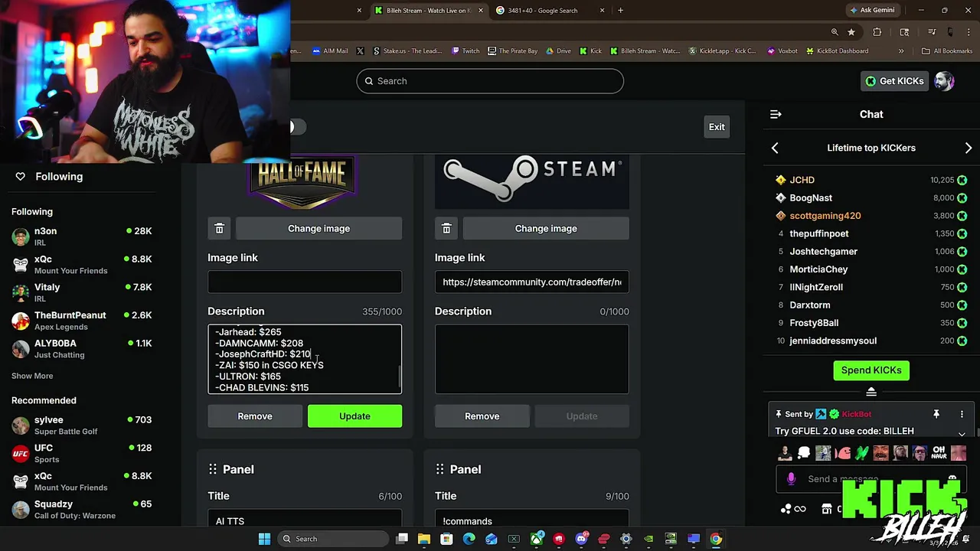Screen dimensions: 980x551
Task: Delete the Steam panel image
Action: pos(446,228)
